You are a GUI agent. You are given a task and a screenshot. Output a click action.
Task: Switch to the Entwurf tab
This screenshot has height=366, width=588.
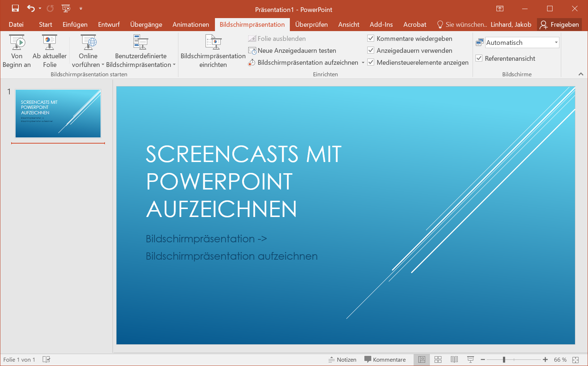[109, 25]
